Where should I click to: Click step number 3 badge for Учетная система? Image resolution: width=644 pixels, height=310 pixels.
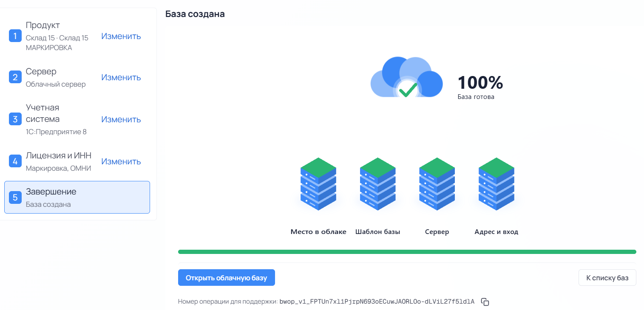[15, 119]
